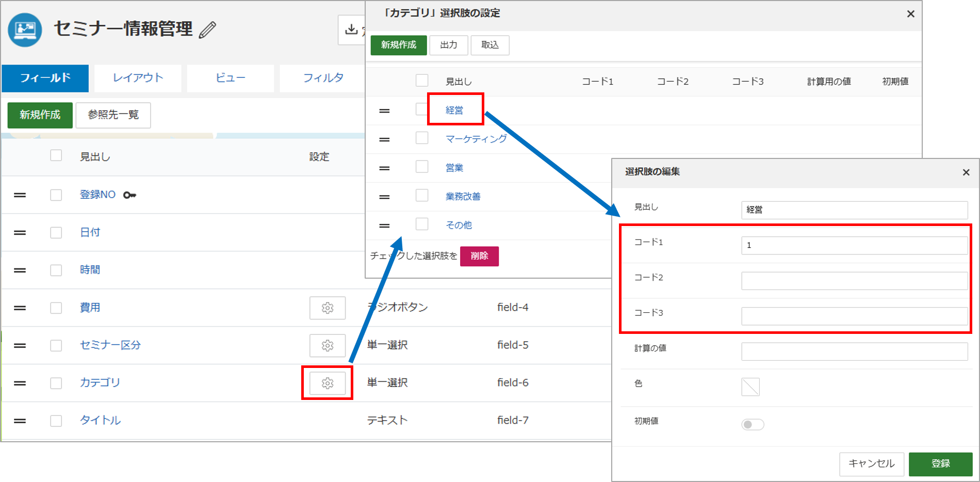Check the 営業 option checkbox
Viewport: 980px width, 482px height.
click(x=422, y=167)
